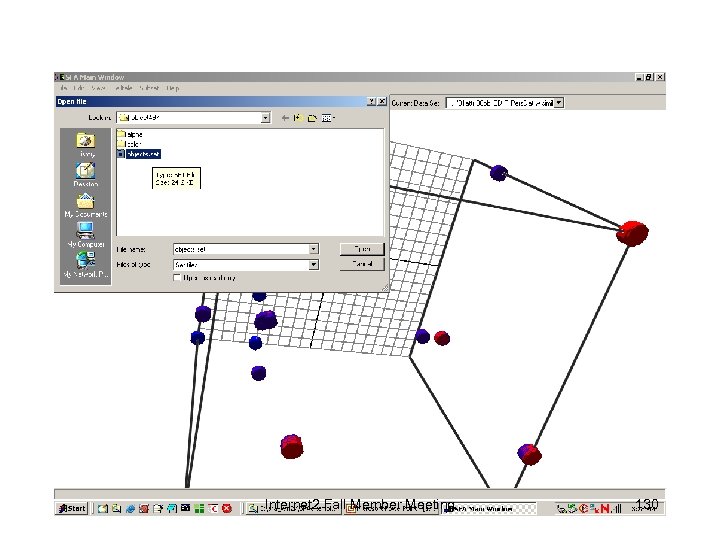Viewport: 720px width, 540px height.
Task: Click the blue node near top right
Action: pyautogui.click(x=498, y=173)
